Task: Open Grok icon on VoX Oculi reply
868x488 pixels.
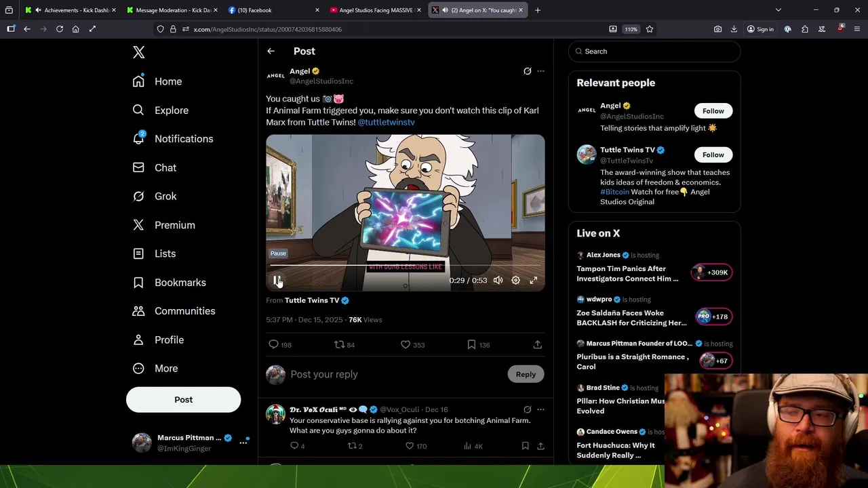Action: 527,409
